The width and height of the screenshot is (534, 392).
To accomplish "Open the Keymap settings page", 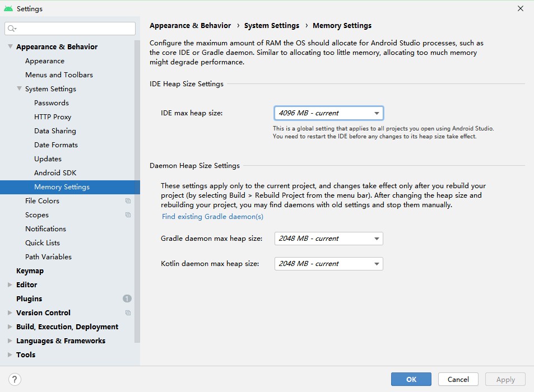I will [x=30, y=271].
